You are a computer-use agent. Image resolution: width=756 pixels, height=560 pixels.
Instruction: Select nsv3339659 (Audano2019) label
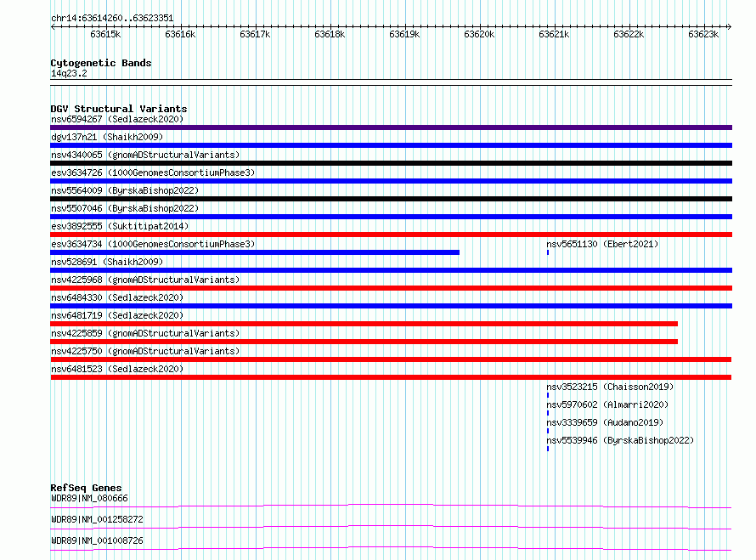pos(605,422)
